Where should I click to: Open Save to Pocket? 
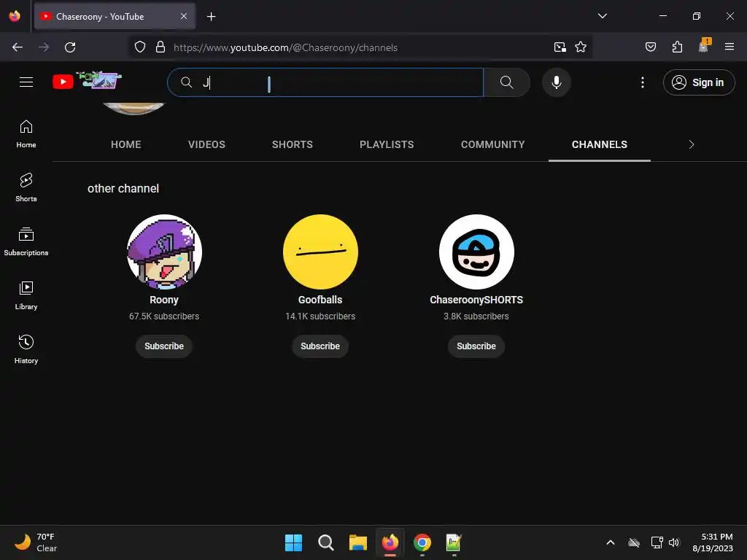tap(650, 47)
